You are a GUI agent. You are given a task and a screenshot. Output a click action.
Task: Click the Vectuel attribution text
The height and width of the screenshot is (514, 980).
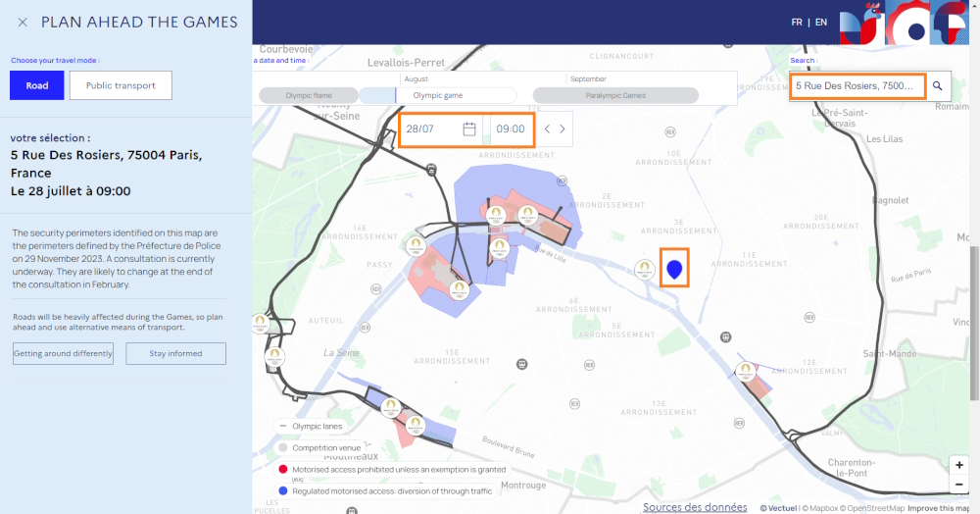(779, 508)
